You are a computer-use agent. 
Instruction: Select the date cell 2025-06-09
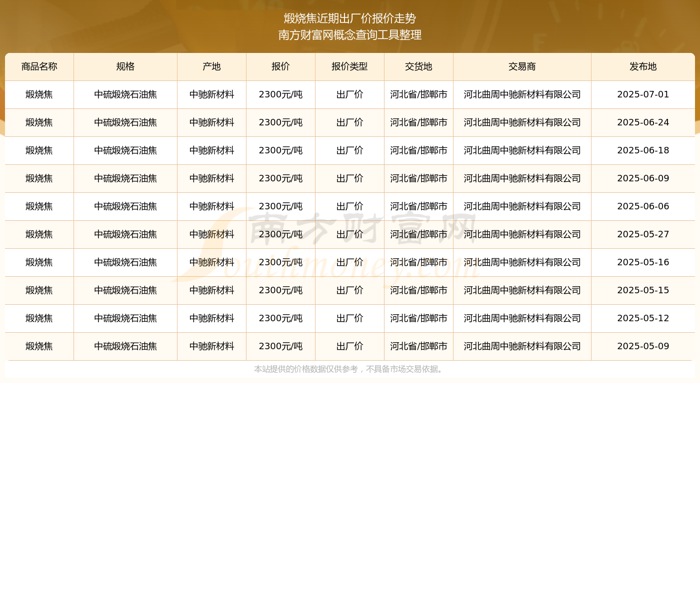[643, 178]
